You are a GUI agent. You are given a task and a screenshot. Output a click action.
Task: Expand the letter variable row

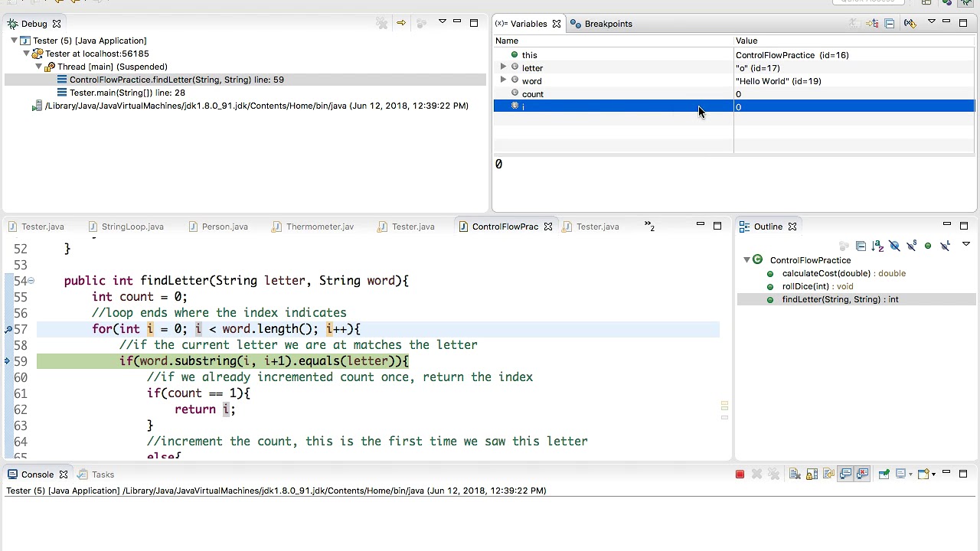click(503, 67)
